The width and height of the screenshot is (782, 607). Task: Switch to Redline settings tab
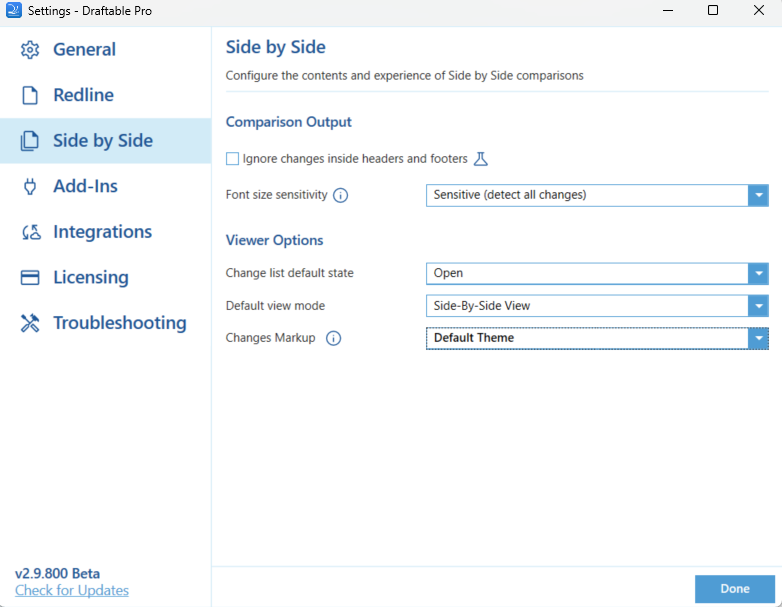(x=105, y=95)
